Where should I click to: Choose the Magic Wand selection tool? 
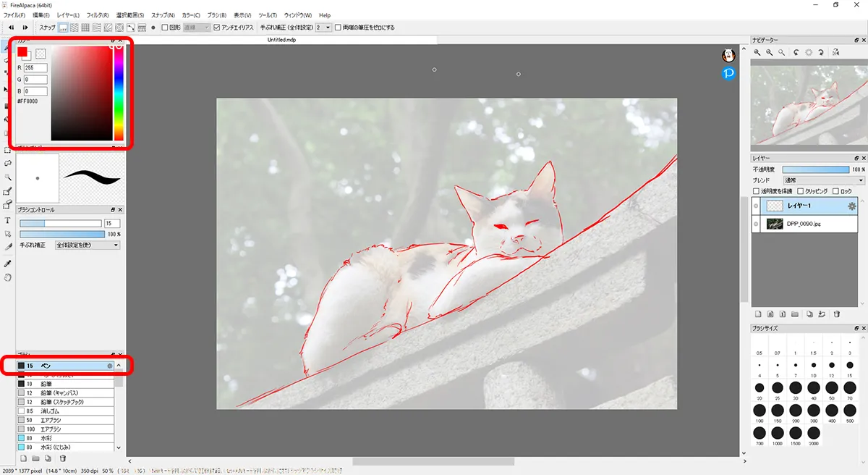point(7,177)
